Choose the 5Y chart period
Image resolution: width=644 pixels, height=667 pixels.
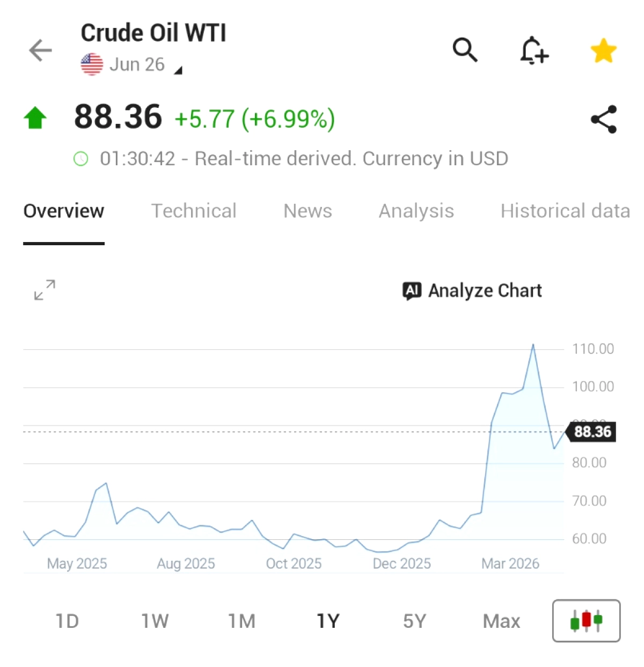tap(414, 621)
